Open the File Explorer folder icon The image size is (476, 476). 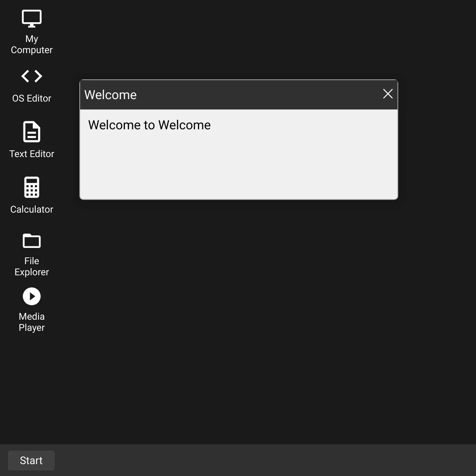click(32, 241)
